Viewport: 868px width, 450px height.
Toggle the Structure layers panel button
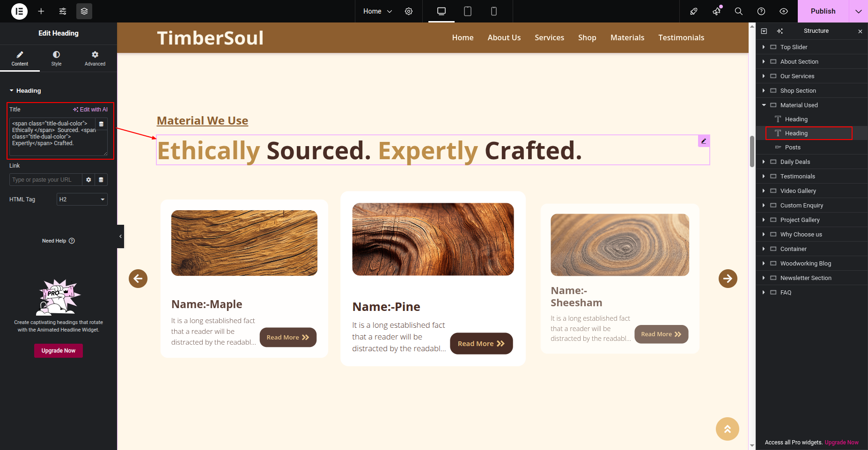coord(84,11)
